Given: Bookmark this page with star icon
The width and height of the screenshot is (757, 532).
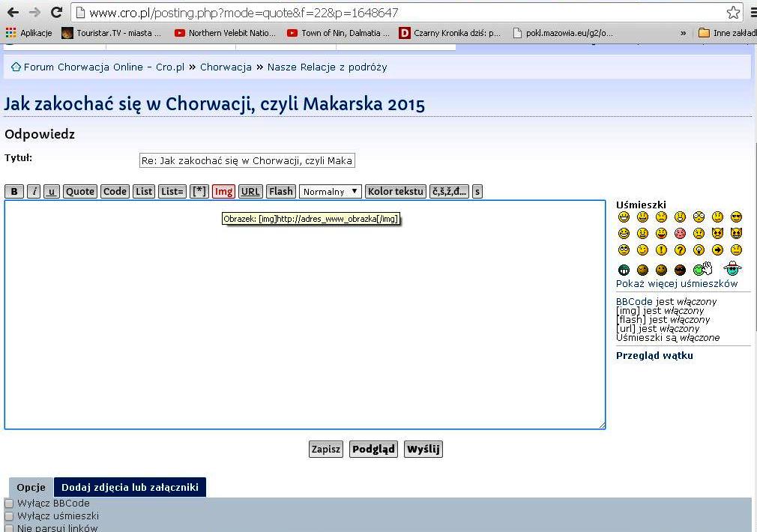Looking at the screenshot, I should pos(733,13).
